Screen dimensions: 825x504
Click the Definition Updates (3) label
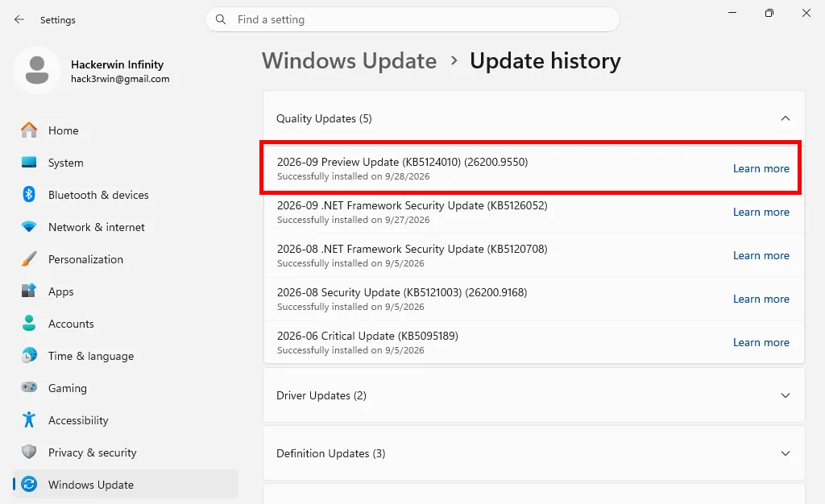tap(331, 453)
